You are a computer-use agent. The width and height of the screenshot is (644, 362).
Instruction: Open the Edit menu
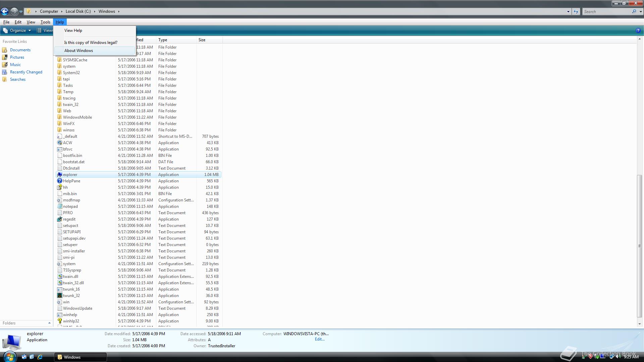coord(18,22)
